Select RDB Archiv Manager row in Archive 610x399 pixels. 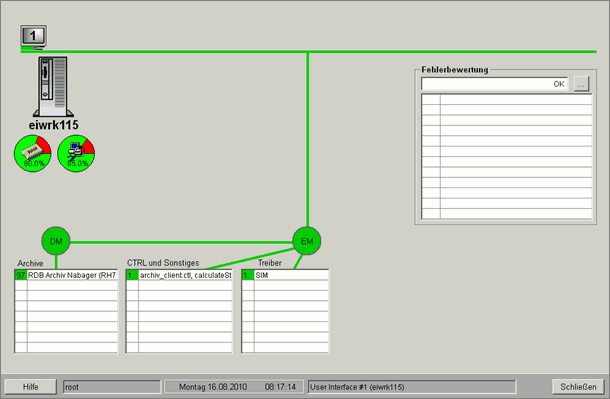pos(66,275)
